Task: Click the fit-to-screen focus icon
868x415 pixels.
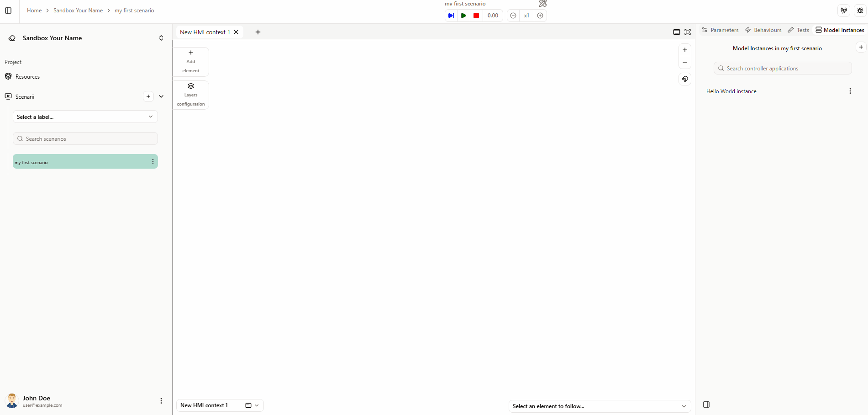Action: tap(688, 32)
